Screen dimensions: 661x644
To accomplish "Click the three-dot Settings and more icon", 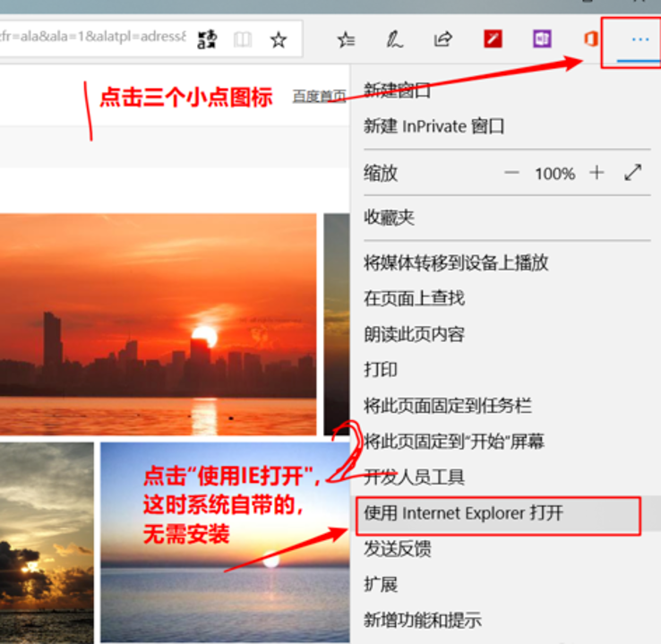I will tap(639, 40).
